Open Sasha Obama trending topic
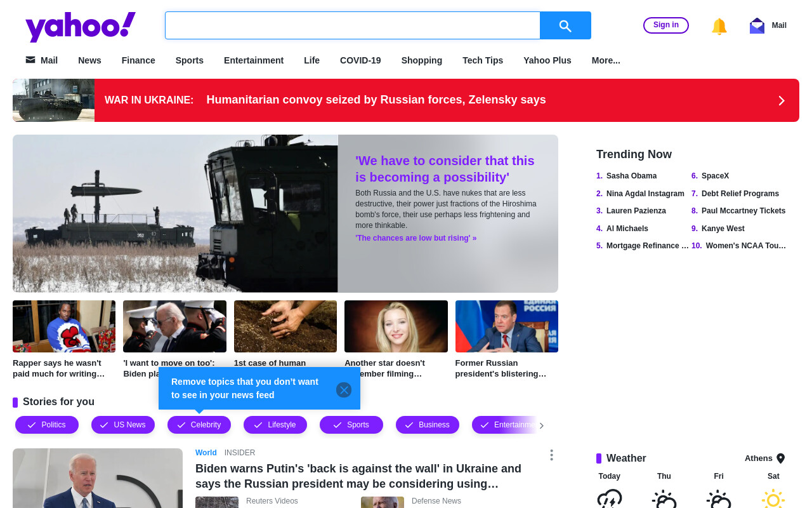The image size is (812, 508). coord(631,176)
